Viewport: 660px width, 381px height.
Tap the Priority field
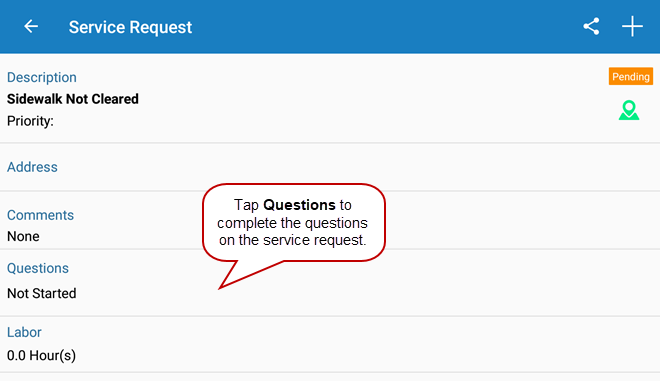30,121
